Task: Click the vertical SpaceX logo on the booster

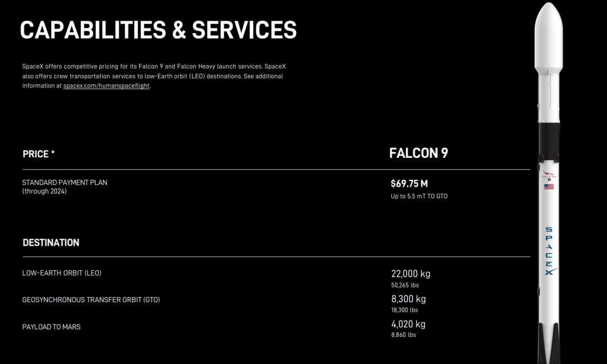Action: [549, 250]
